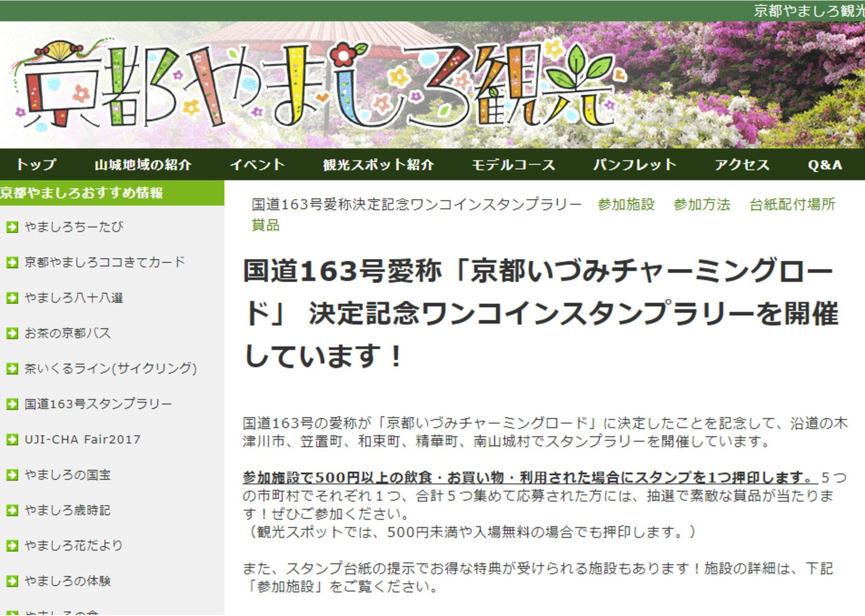865x616 pixels.
Task: Open 国道163号スタンプラリー in the sidebar
Action: tap(98, 404)
